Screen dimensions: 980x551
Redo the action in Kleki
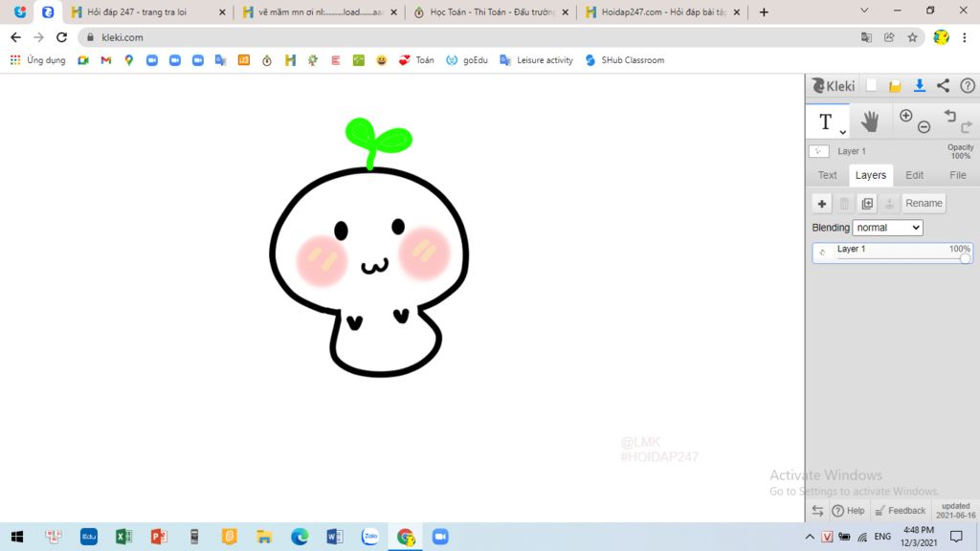pyautogui.click(x=967, y=127)
